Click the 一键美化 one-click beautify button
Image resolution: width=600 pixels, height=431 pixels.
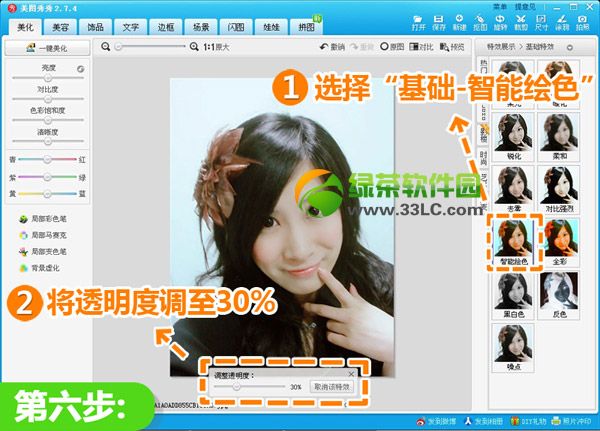point(47,48)
